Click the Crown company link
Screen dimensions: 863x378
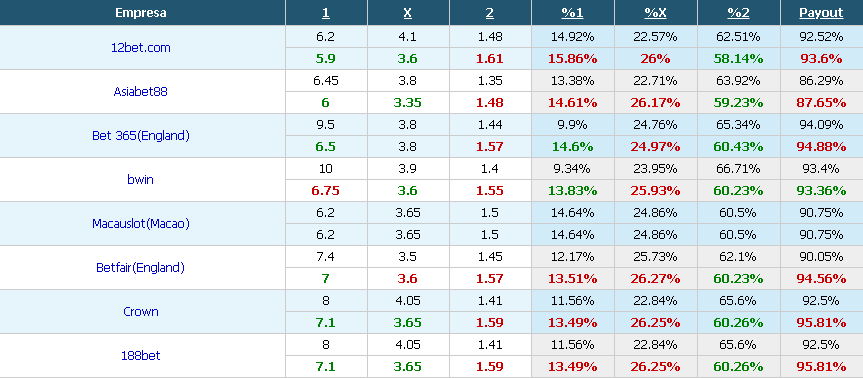pos(140,311)
